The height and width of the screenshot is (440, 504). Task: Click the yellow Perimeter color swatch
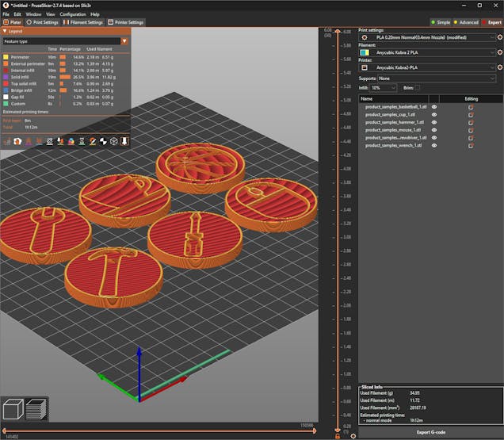tap(6, 57)
